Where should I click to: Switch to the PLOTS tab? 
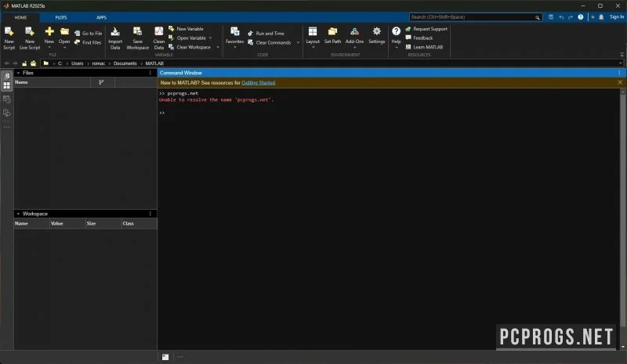click(61, 17)
